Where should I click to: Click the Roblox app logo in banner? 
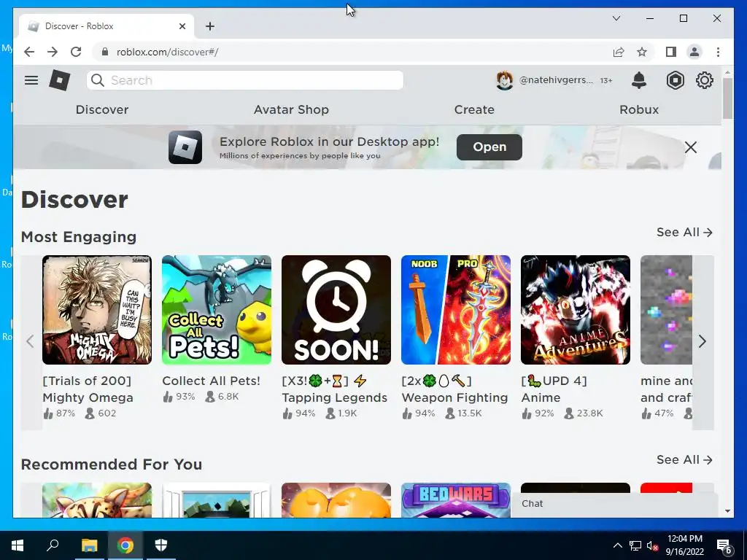[x=185, y=147]
